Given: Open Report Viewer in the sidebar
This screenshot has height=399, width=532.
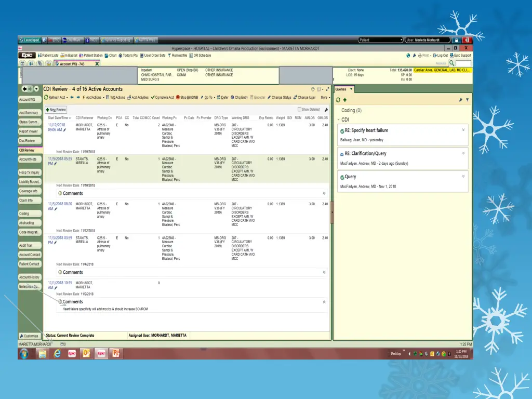Looking at the screenshot, I should [x=30, y=131].
